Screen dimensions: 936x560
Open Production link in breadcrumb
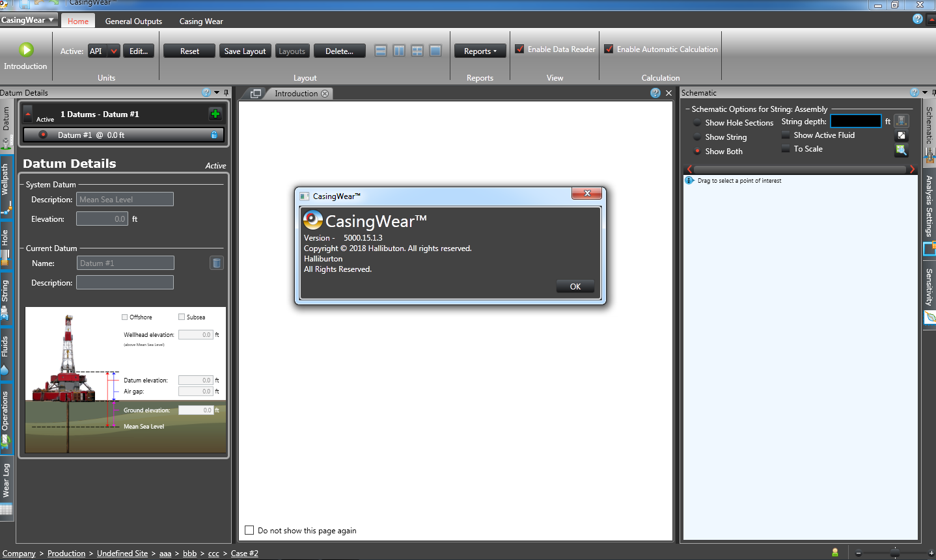[66, 553]
